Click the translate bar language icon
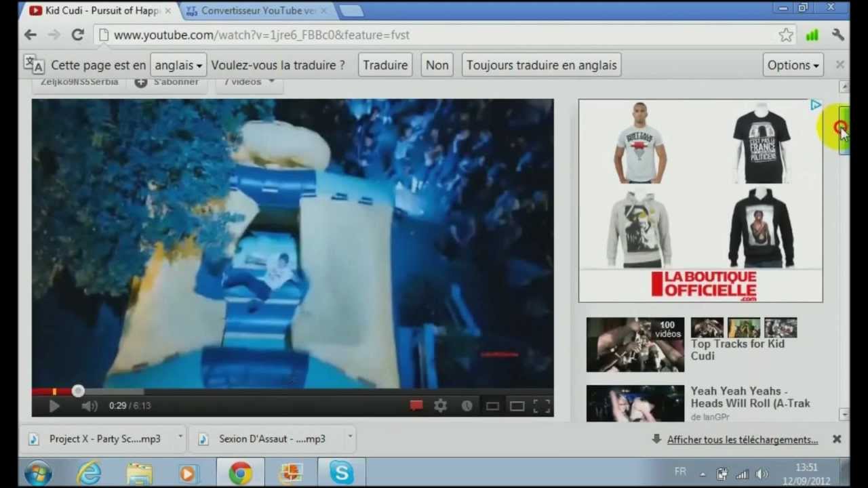The height and width of the screenshot is (488, 868). pos(33,64)
